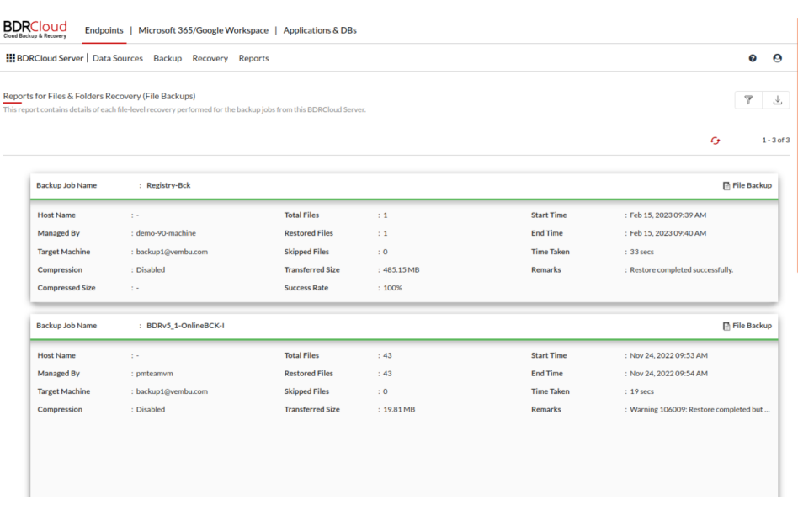Download the recovery report
The image size is (798, 532).
pos(777,100)
